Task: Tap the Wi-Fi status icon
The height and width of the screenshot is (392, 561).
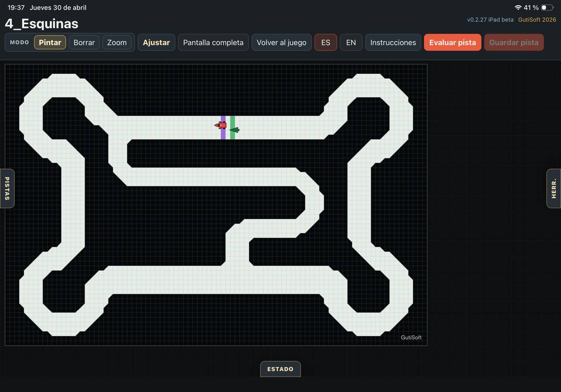Action: click(518, 7)
